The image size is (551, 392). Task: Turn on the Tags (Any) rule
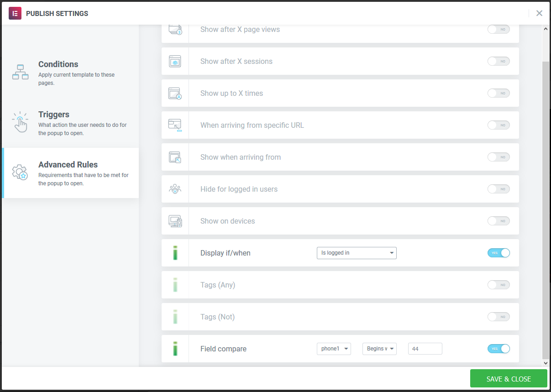pos(499,285)
